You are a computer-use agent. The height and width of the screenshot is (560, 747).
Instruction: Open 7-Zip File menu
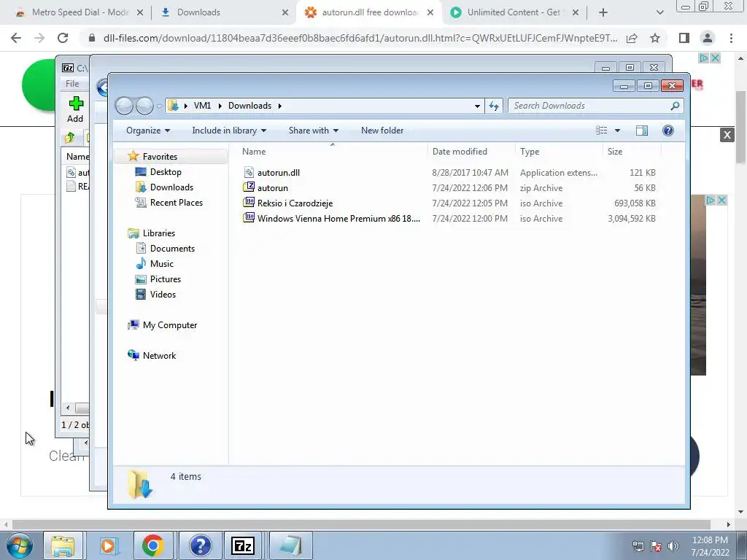[x=72, y=83]
